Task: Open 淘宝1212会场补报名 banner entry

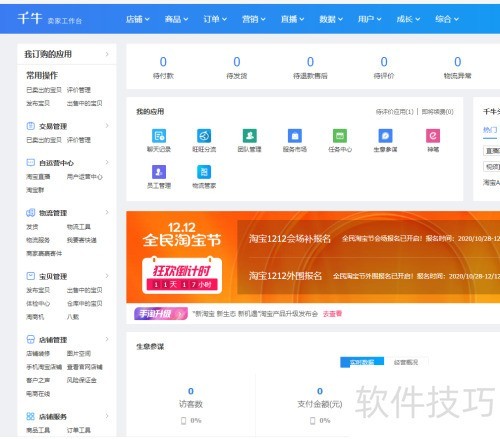Action: point(290,239)
